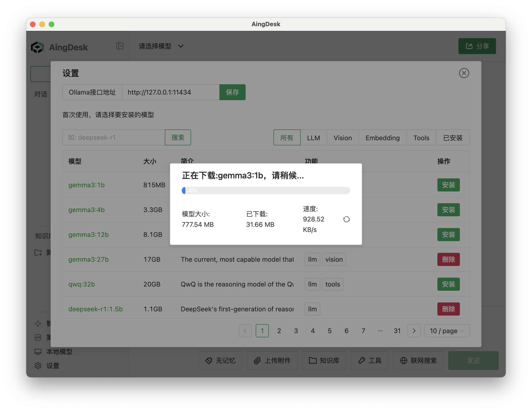This screenshot has width=532, height=412.
Task: Click the upload attachment paperclip button
Action: coord(272,360)
